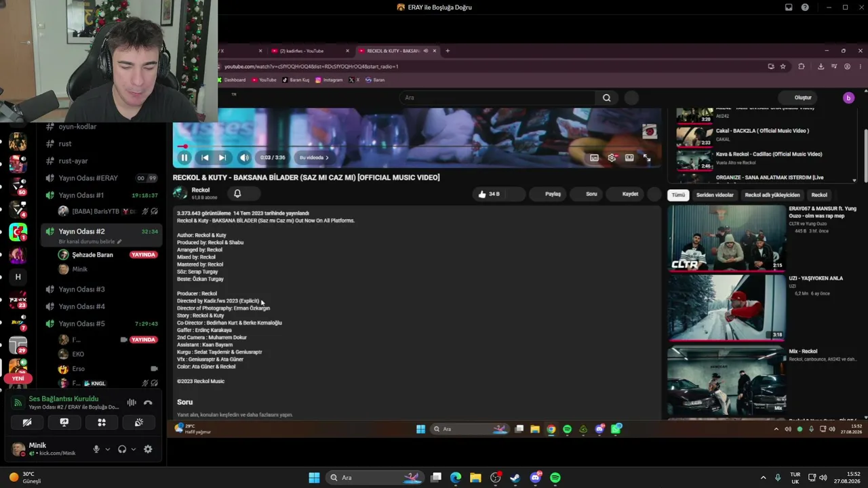Open the browser extensions puzzle icon

(802, 66)
